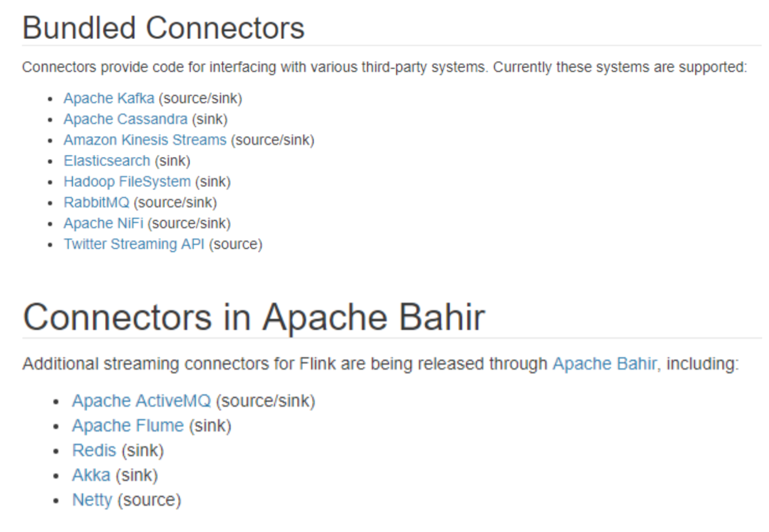
Task: Follow the Apache Flume link
Action: coord(128,425)
